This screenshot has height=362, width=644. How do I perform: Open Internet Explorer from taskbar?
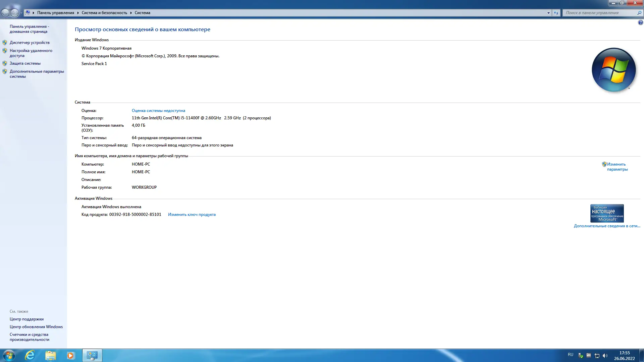pyautogui.click(x=30, y=355)
